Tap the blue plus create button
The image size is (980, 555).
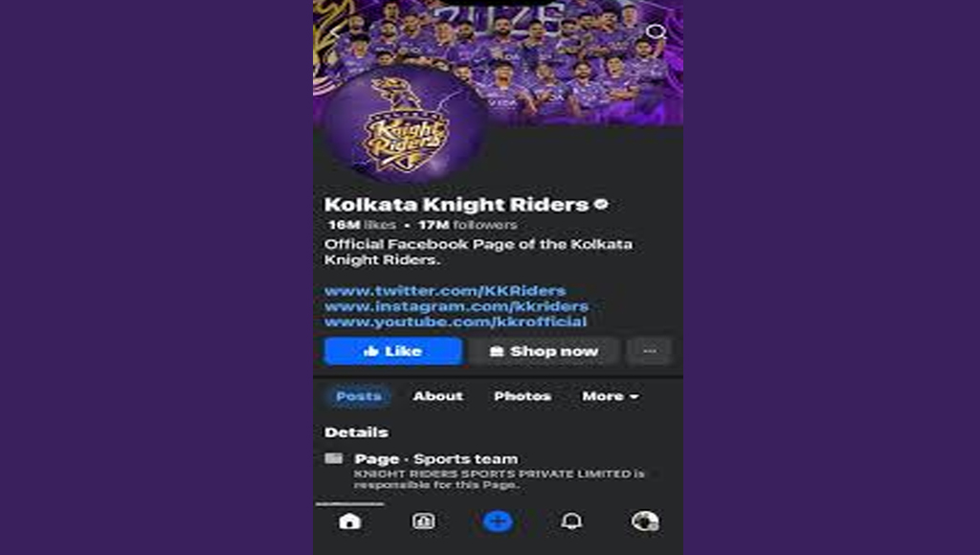point(498,521)
